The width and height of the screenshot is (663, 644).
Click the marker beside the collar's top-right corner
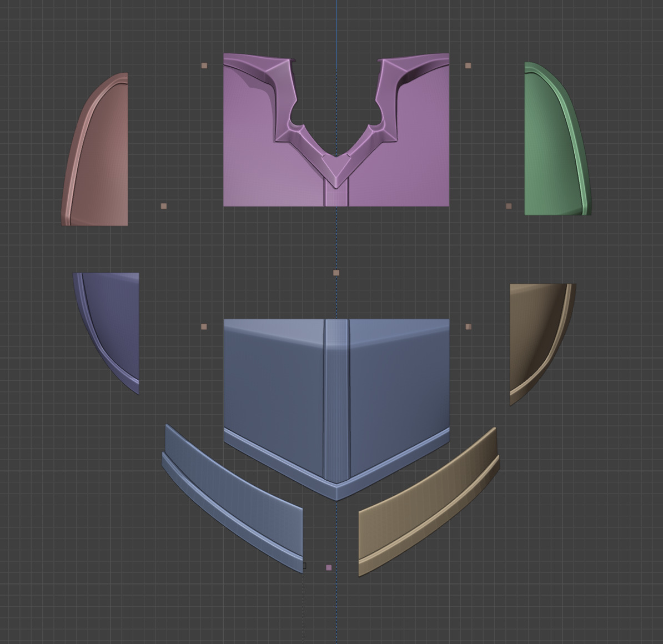click(x=468, y=66)
